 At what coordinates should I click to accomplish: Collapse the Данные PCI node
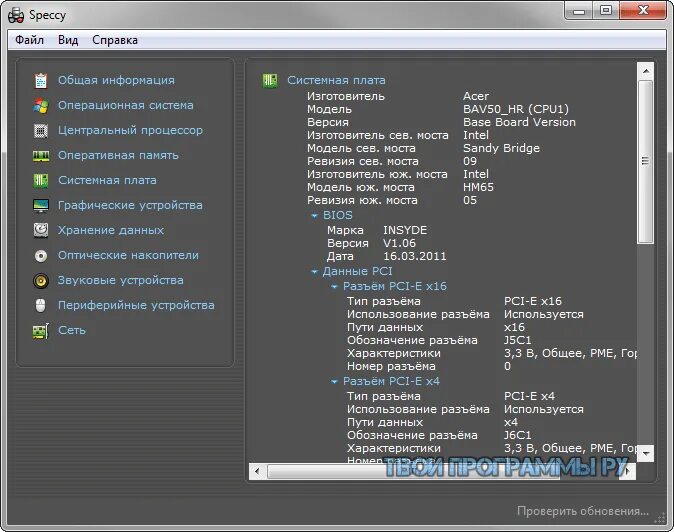(x=314, y=272)
